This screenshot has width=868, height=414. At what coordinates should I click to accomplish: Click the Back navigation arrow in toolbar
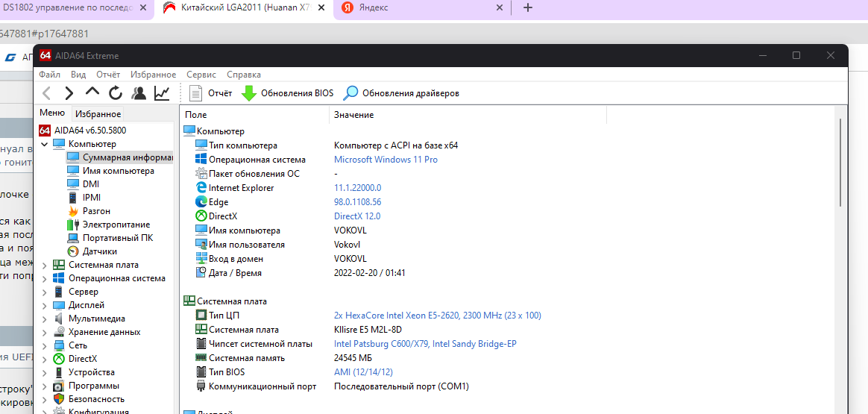pyautogui.click(x=47, y=93)
